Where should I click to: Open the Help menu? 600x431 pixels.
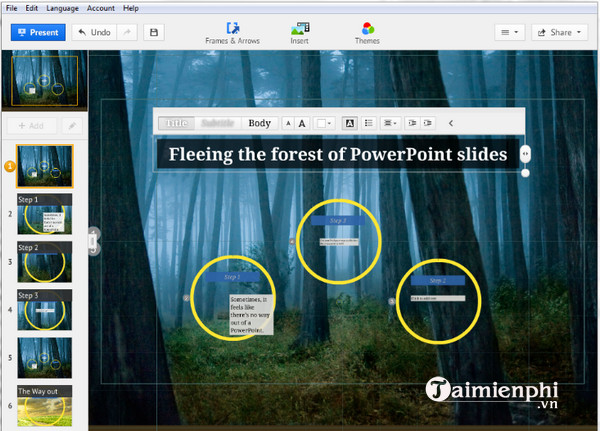click(x=131, y=8)
